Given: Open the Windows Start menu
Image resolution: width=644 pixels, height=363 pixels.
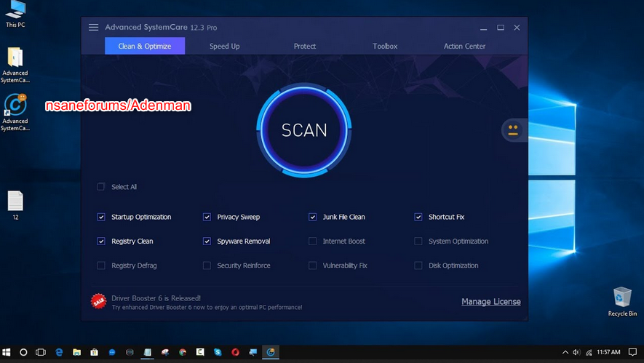Looking at the screenshot, I should tap(6, 352).
